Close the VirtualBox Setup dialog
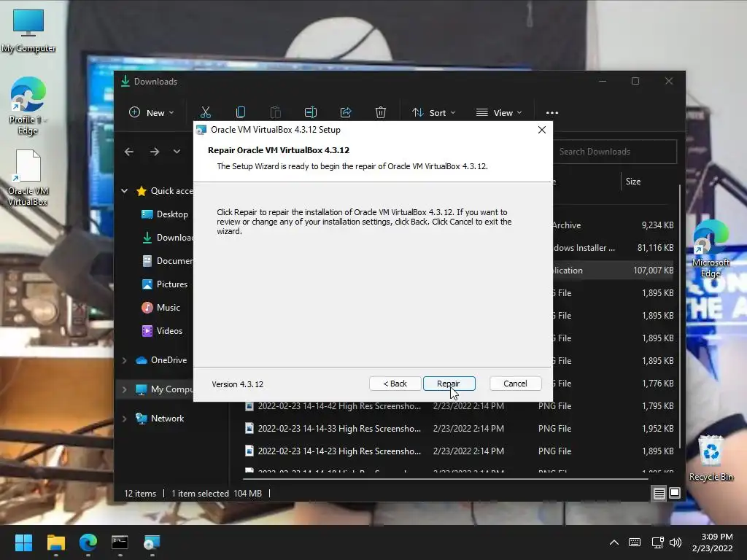 pyautogui.click(x=542, y=130)
